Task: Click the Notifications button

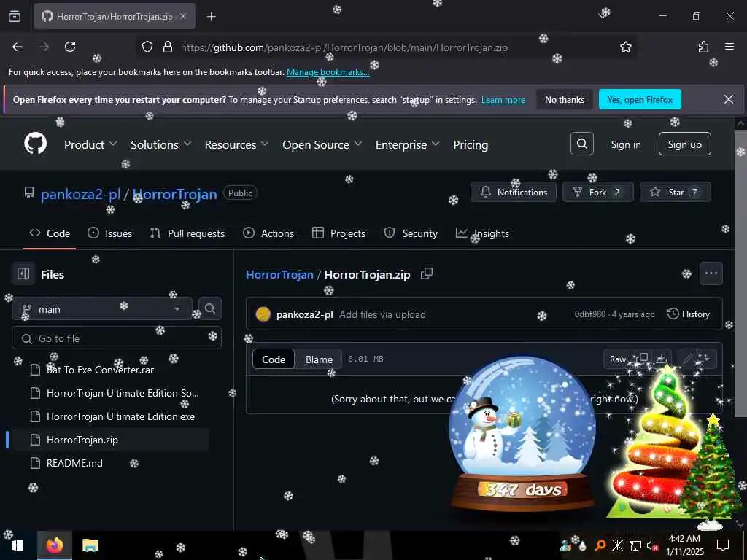Action: pos(514,192)
